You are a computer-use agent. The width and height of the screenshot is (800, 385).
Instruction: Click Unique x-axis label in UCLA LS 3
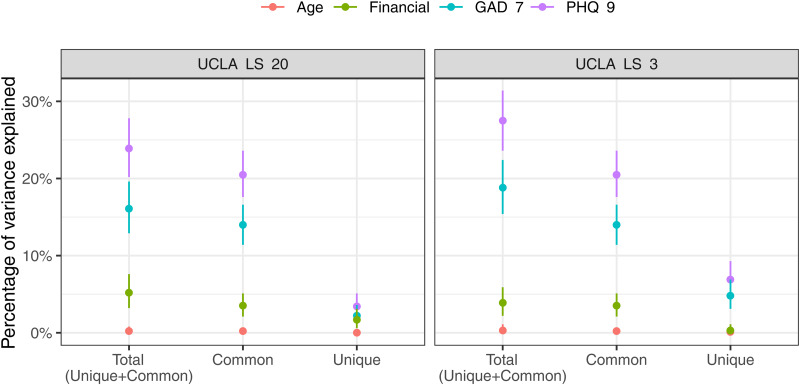[x=730, y=361]
